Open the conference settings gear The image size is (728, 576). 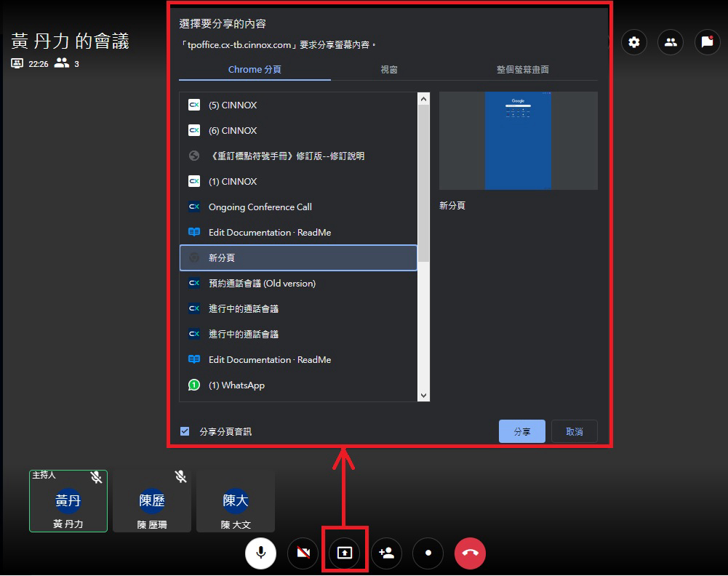[633, 42]
